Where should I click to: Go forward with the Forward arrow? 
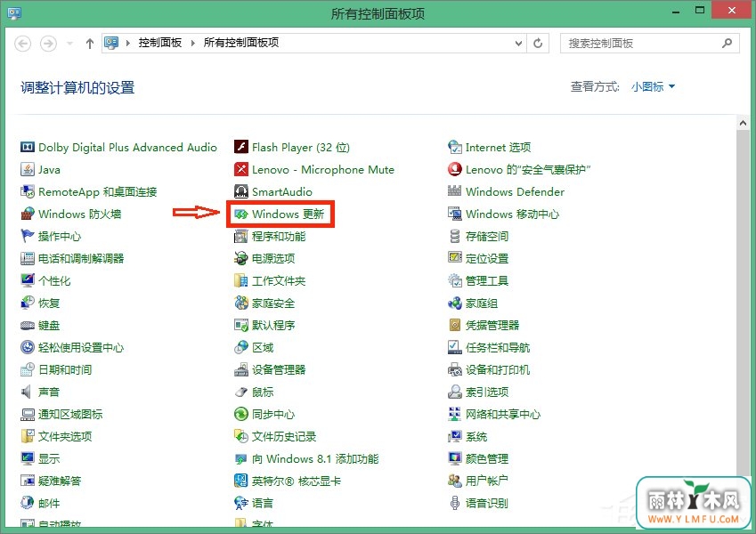pyautogui.click(x=48, y=44)
